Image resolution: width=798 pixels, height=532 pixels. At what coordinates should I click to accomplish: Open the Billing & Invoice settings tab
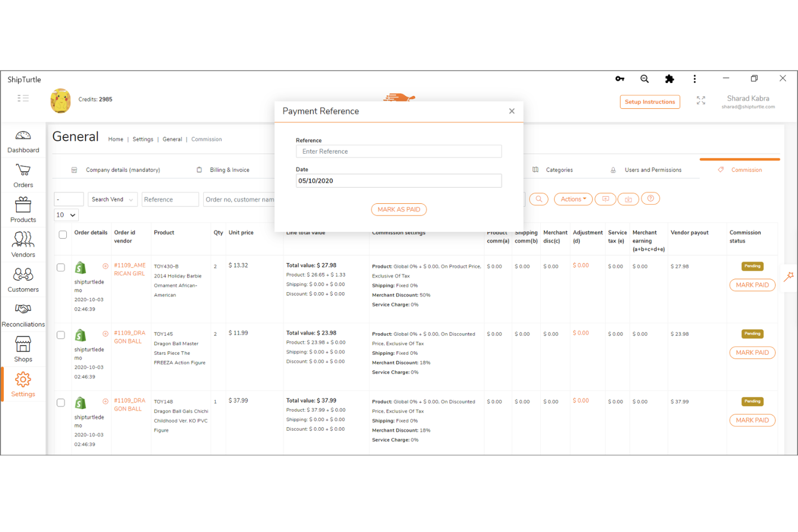(x=229, y=169)
